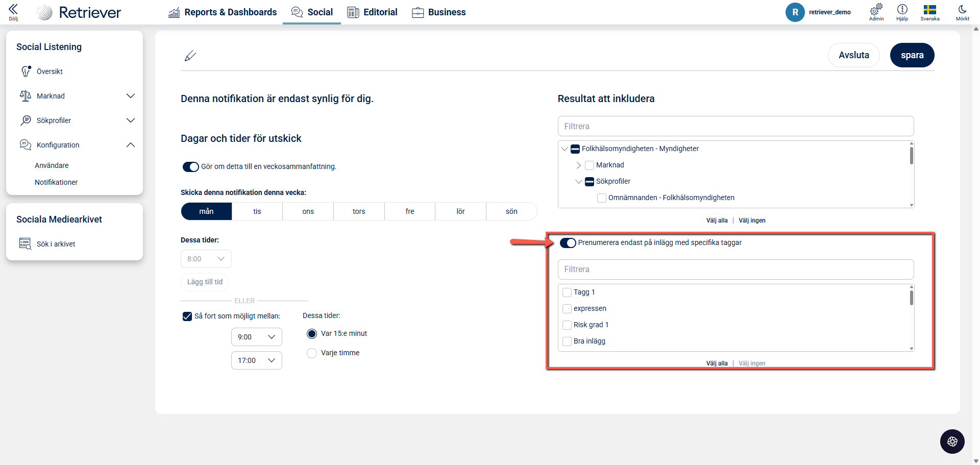Expand the Marknad tree node
The image size is (980, 465).
click(x=578, y=165)
